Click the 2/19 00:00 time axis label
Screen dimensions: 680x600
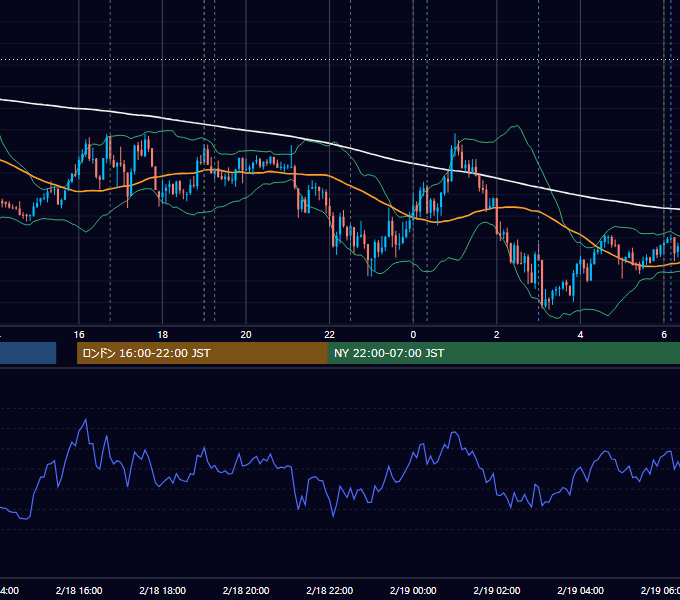point(413,590)
